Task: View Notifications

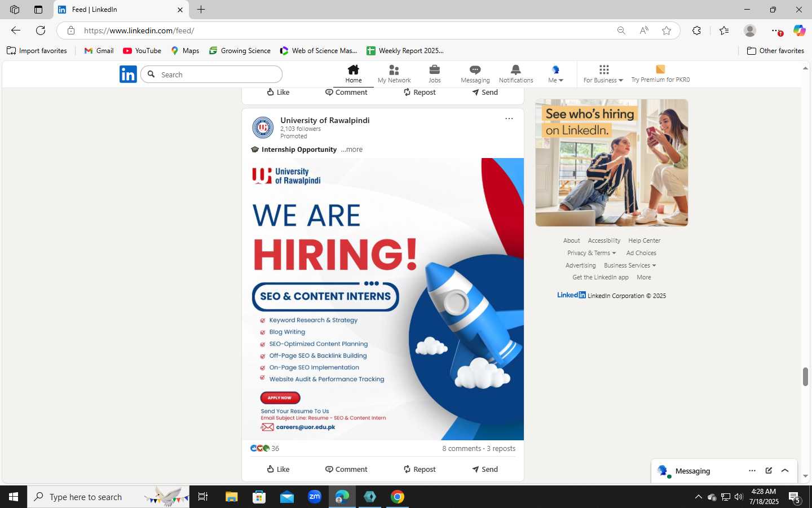Action: click(x=516, y=74)
